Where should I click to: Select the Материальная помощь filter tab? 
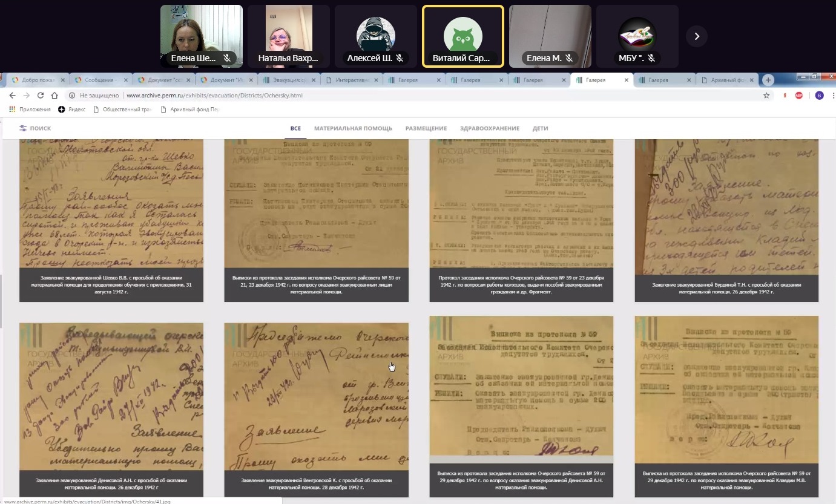coord(353,128)
